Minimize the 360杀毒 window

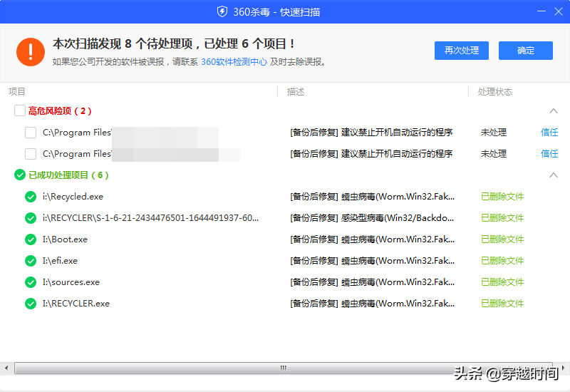[541, 11]
